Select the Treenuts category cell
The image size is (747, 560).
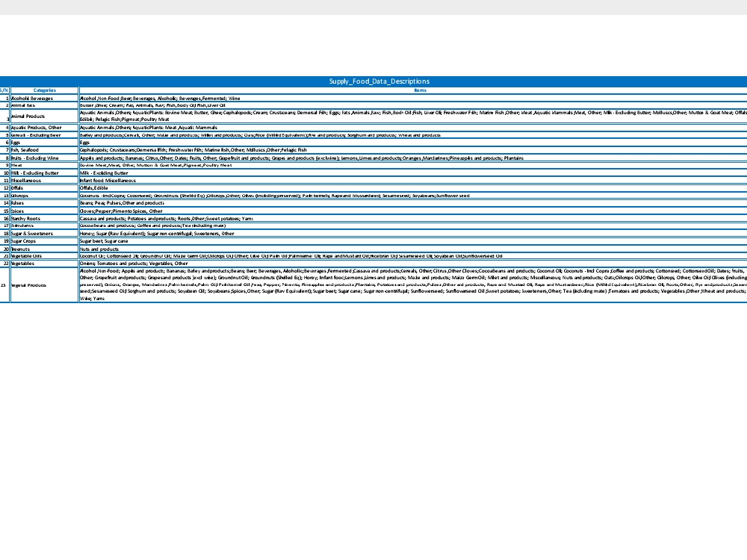44,249
